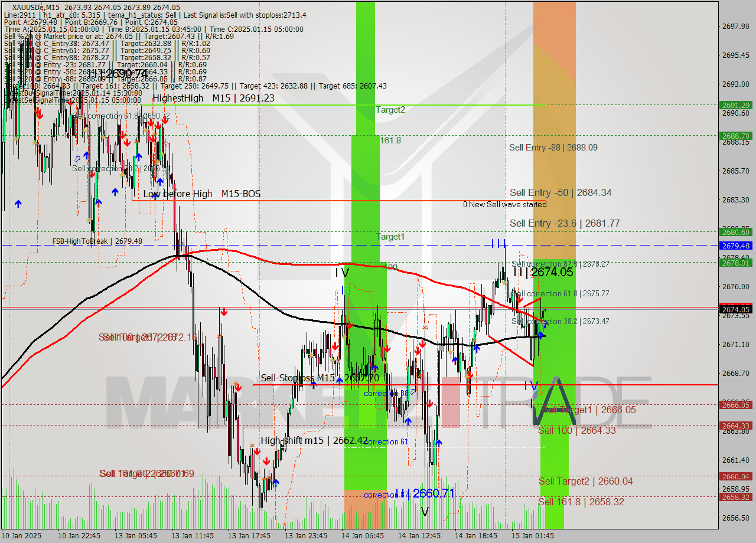Select the 'High_shift m15 | 2662.42' label
The width and height of the screenshot is (756, 543).
click(x=314, y=440)
